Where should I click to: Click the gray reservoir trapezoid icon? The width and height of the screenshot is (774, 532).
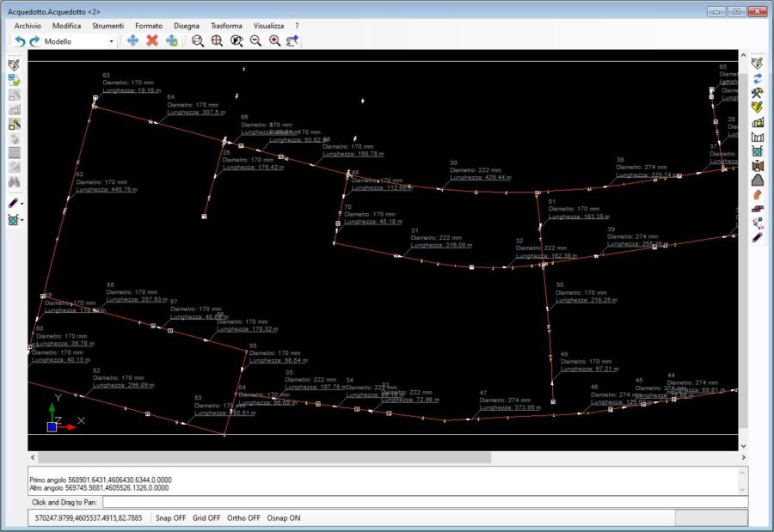point(757,180)
